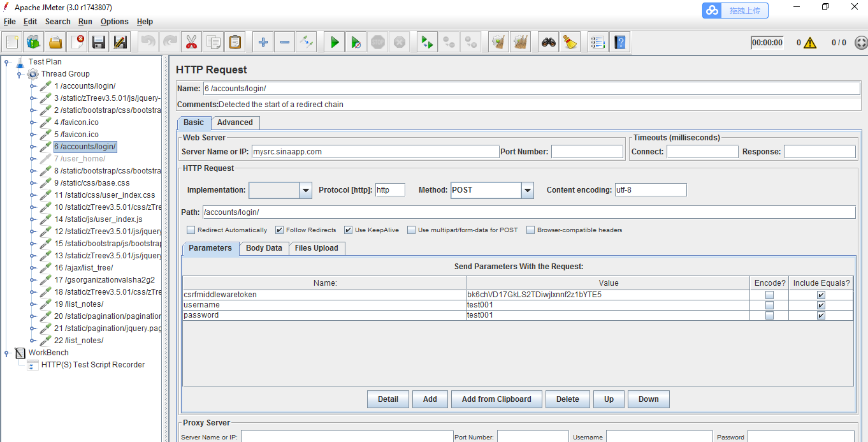Enable Browser-compatible headers checkbox
Screen dimensions: 868x442
click(x=530, y=230)
